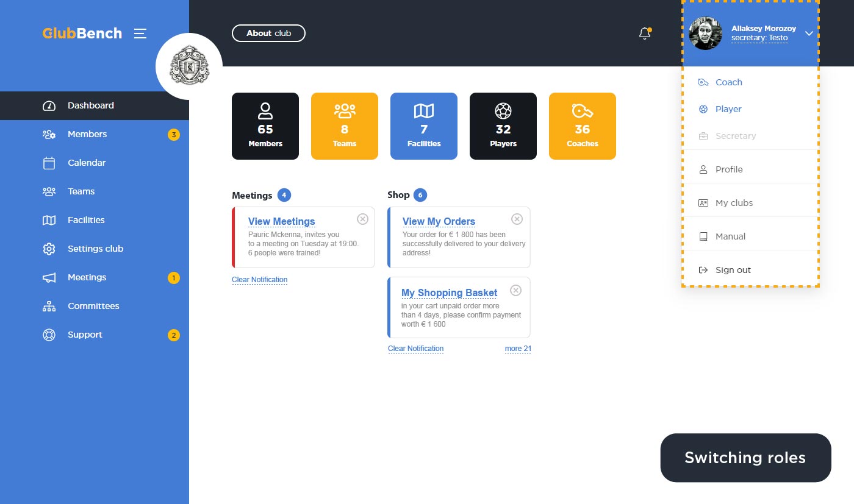The image size is (854, 504).
Task: Open Support lifebuoy icon in sidebar
Action: 49,335
